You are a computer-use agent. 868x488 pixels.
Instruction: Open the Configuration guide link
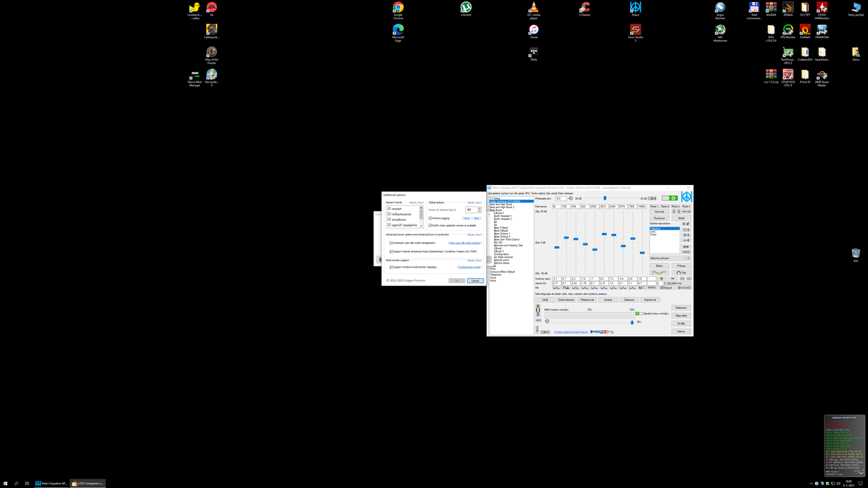469,267
